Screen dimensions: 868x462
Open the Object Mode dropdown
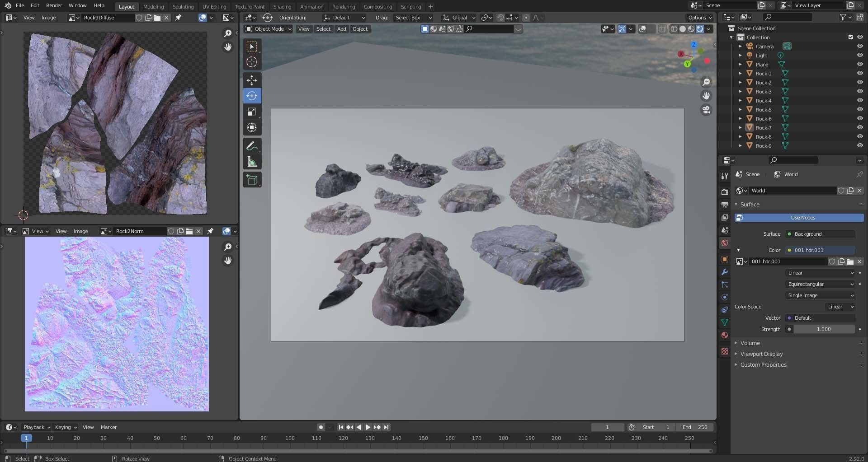point(269,29)
